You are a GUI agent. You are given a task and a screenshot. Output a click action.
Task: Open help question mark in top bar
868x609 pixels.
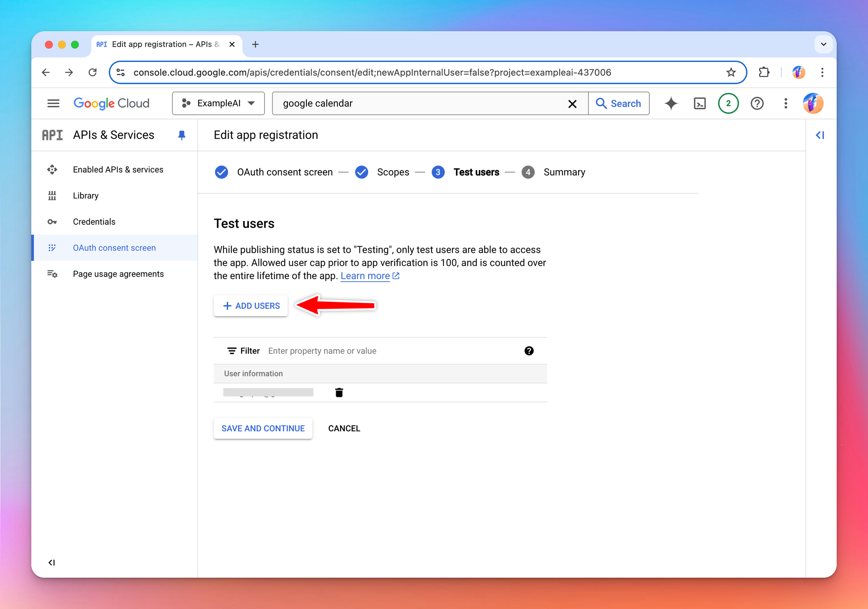tap(757, 103)
